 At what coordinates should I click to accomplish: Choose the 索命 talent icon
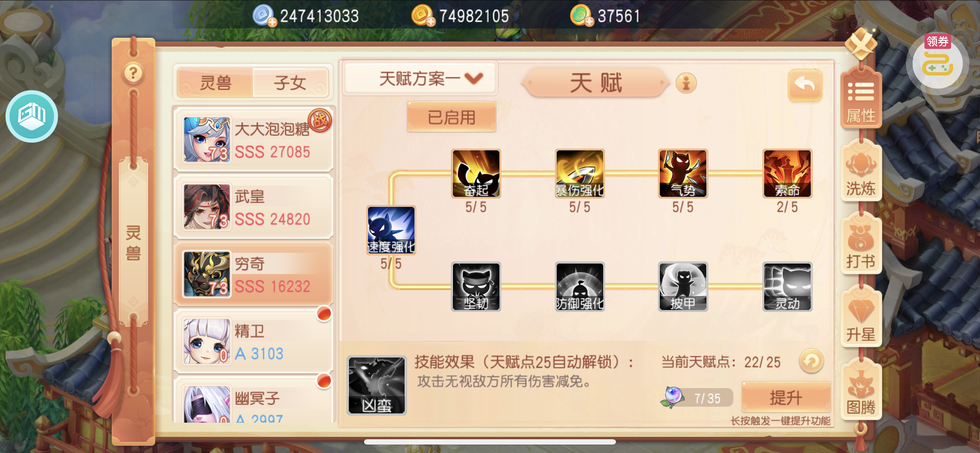(787, 174)
